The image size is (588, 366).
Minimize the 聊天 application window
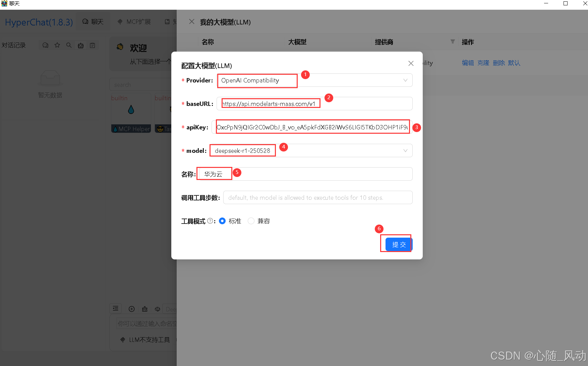pos(546,3)
